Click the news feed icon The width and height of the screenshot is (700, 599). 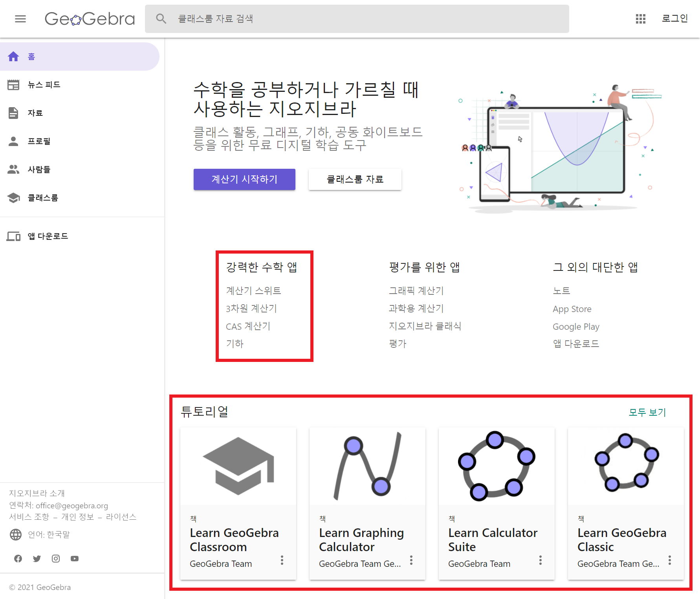tap(13, 85)
